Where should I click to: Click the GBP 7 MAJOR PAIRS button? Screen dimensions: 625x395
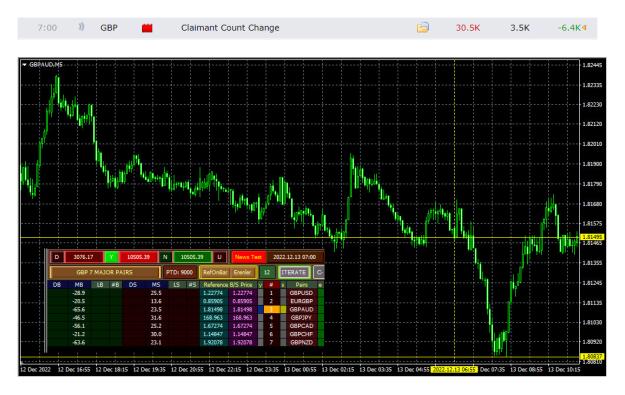tap(104, 272)
